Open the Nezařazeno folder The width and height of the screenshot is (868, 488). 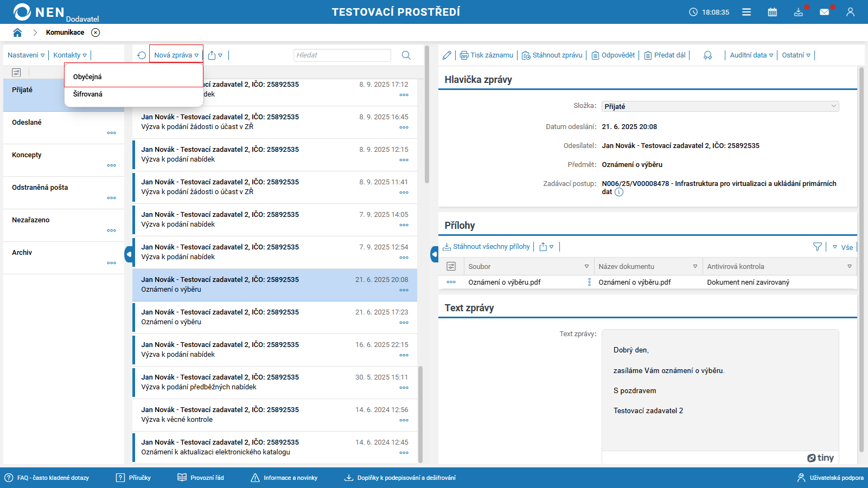(x=63, y=226)
